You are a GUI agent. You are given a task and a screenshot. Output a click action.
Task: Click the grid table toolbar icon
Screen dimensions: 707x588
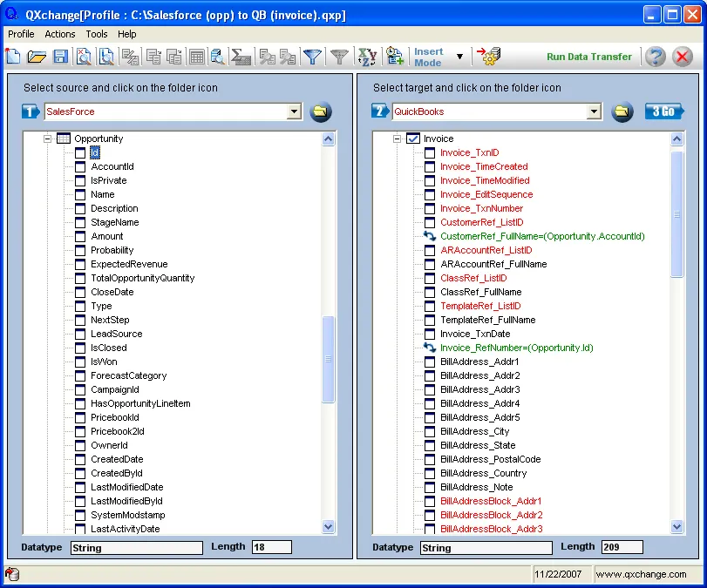[197, 57]
